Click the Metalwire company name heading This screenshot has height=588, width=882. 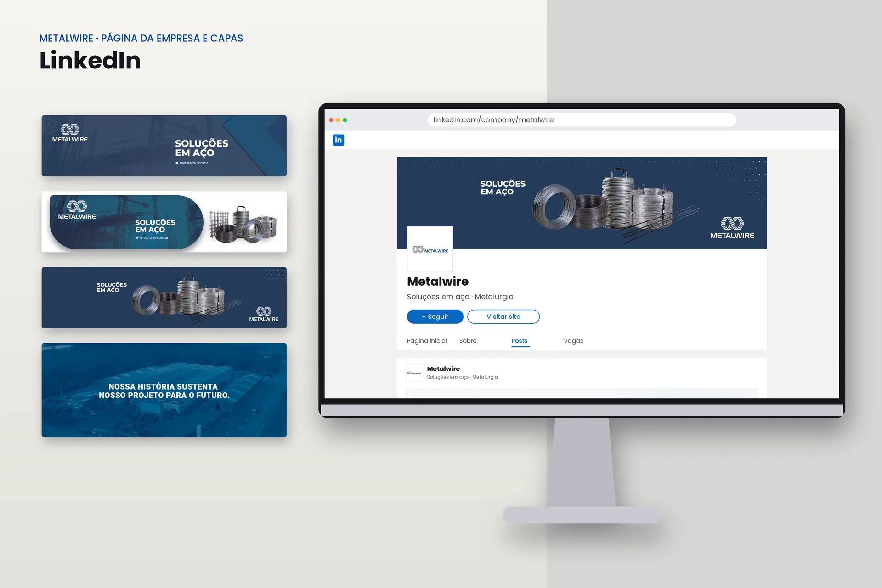tap(438, 281)
